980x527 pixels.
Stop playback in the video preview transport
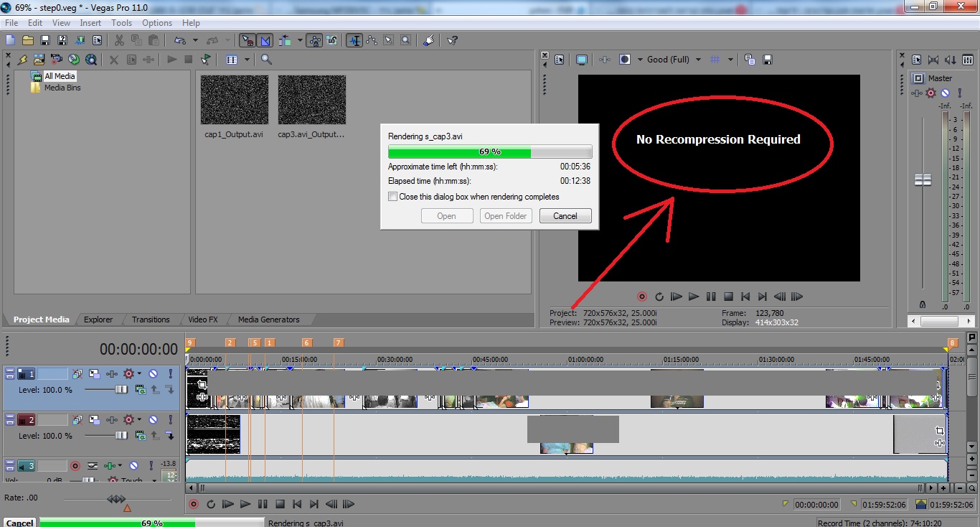(x=728, y=296)
